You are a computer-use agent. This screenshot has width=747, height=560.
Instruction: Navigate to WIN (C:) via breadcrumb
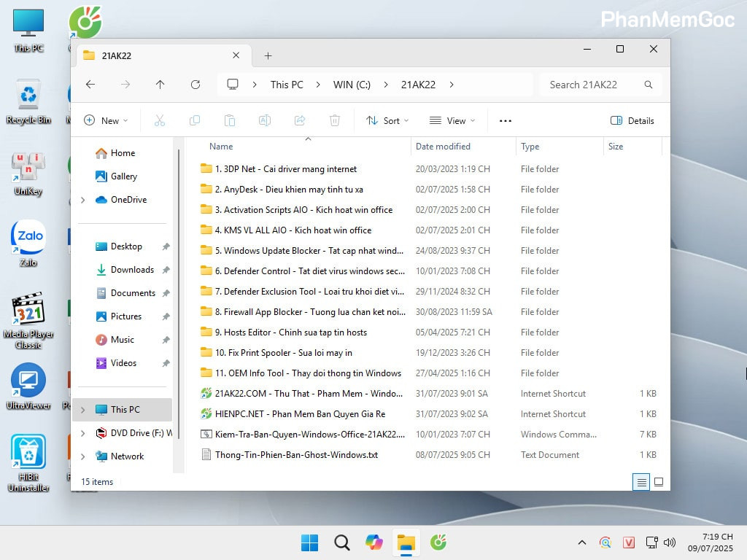351,85
